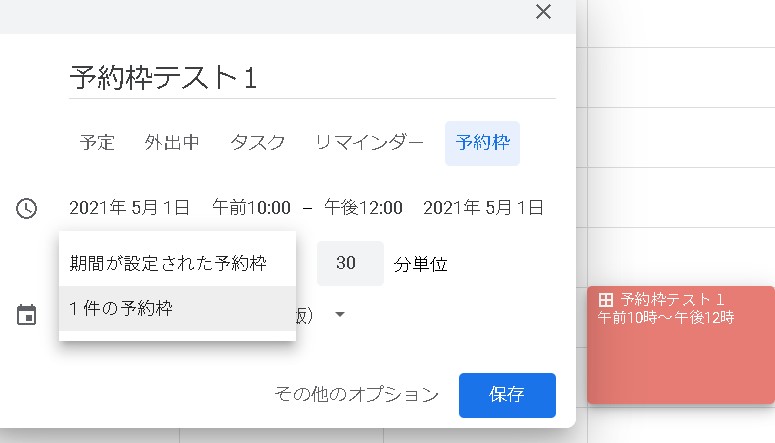The image size is (775, 443).
Task: Open the end date after 午後12:00
Action: point(483,208)
